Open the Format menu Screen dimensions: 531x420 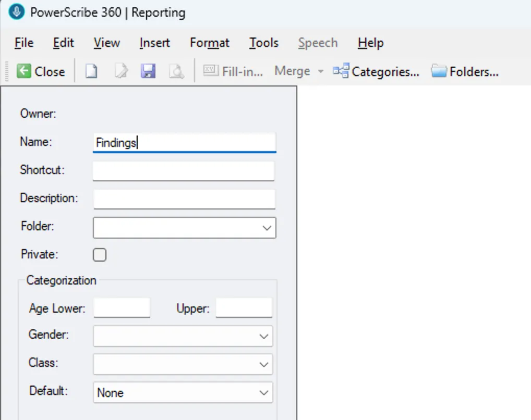[209, 43]
